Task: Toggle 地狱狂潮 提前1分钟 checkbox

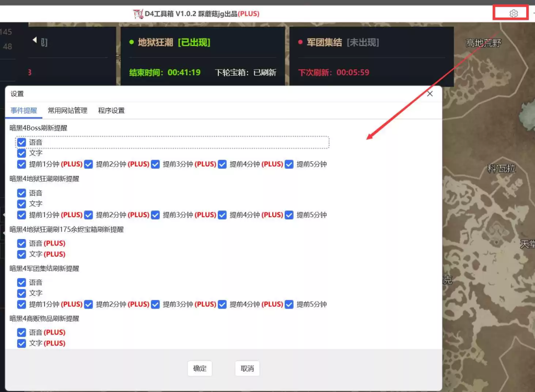Action: click(x=21, y=215)
